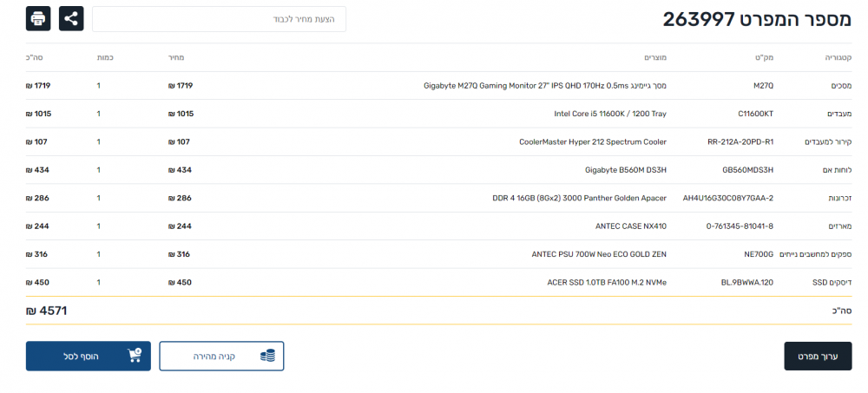Click the print icon button
Screen dimensions: 868x393
tap(38, 19)
